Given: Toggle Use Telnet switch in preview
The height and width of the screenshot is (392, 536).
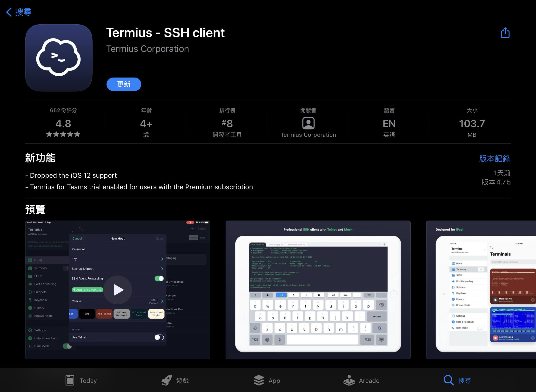Looking at the screenshot, I should [x=159, y=337].
